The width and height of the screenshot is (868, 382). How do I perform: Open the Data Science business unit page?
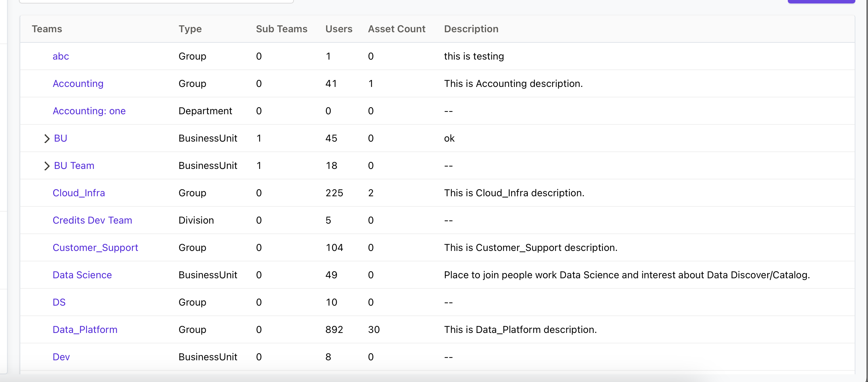pyautogui.click(x=82, y=275)
